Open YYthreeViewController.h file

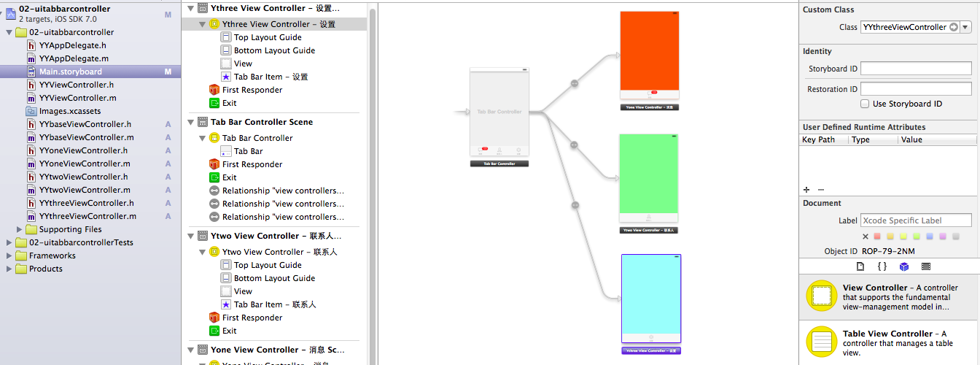coord(87,203)
